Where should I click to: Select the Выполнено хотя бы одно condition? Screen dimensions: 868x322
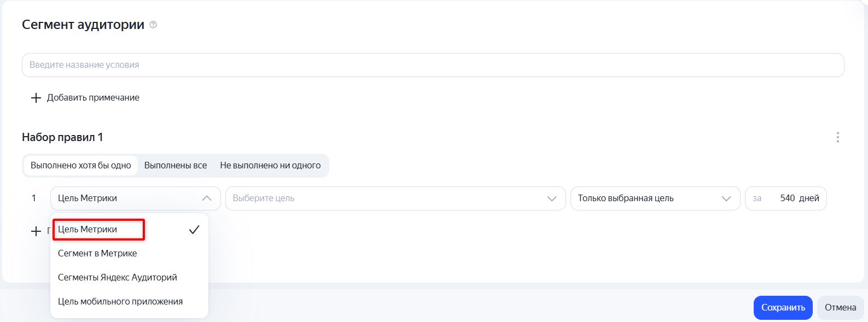coord(81,166)
